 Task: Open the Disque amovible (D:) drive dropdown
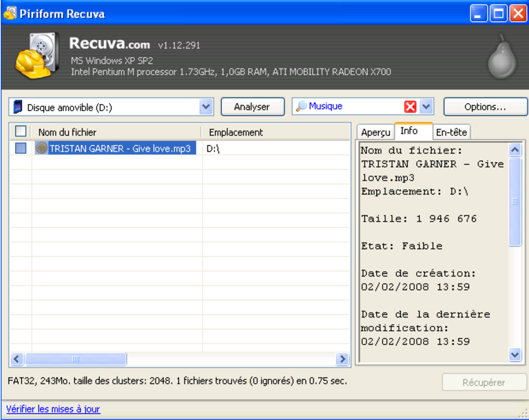[206, 107]
